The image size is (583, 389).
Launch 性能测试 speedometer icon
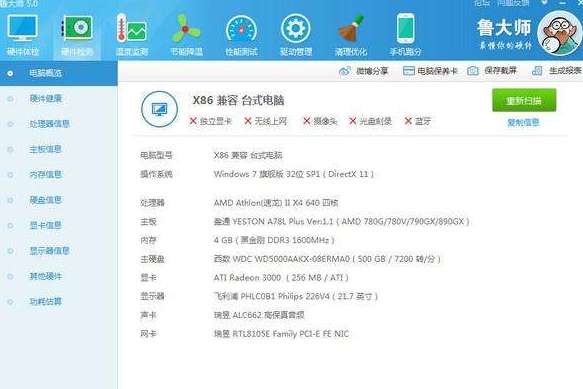click(x=241, y=29)
